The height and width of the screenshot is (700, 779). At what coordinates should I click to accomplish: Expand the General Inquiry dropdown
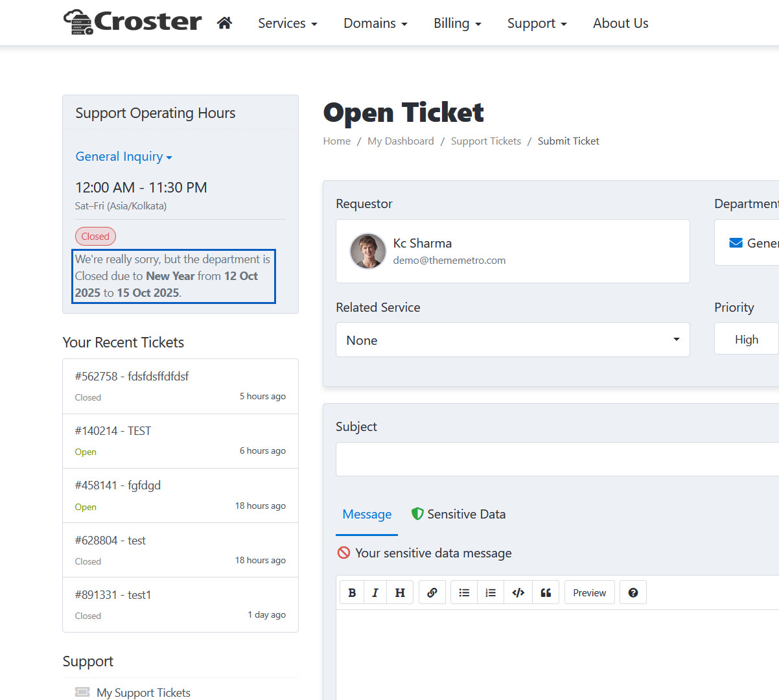tap(124, 157)
